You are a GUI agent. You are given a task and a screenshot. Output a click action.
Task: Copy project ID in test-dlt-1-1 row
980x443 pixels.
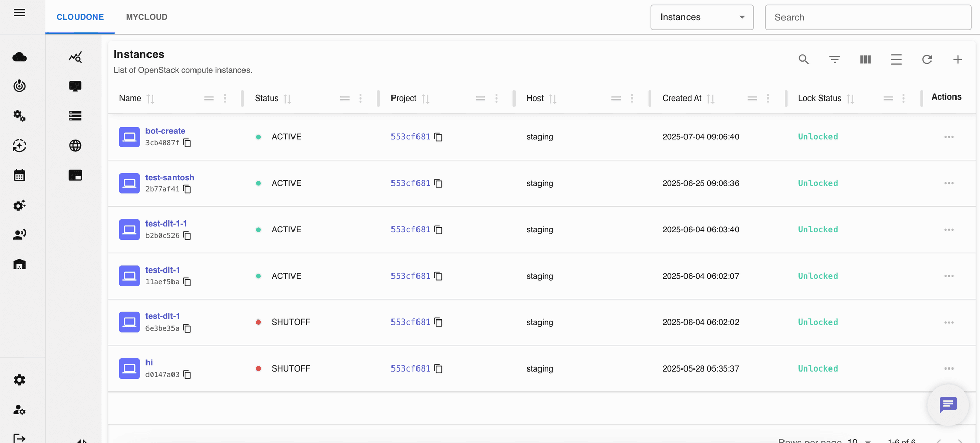pyautogui.click(x=438, y=230)
